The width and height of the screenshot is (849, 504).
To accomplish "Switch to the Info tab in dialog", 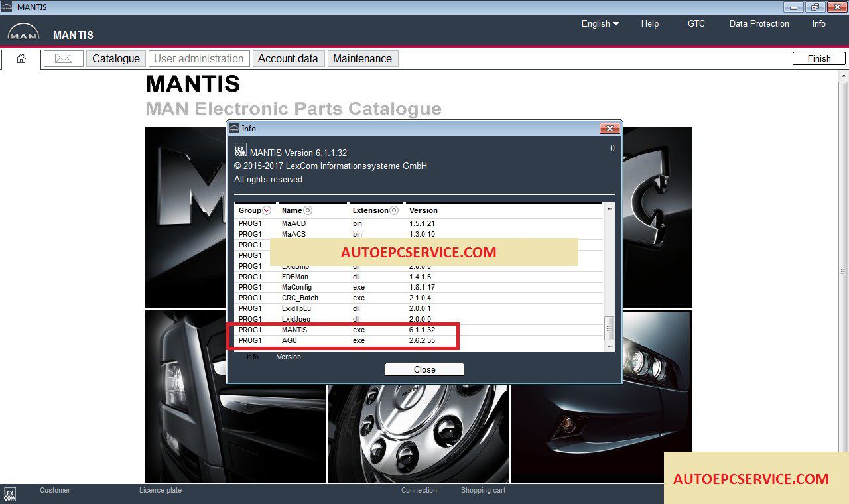I will click(x=253, y=357).
